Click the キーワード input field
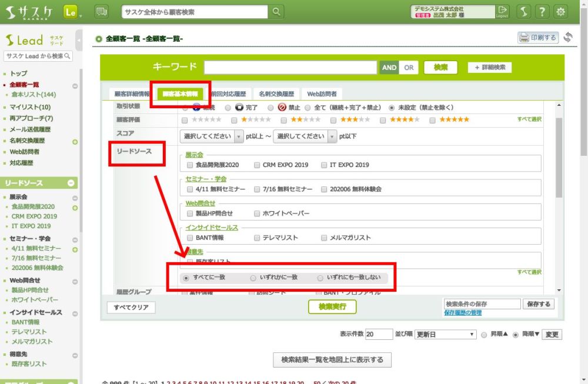 point(290,68)
